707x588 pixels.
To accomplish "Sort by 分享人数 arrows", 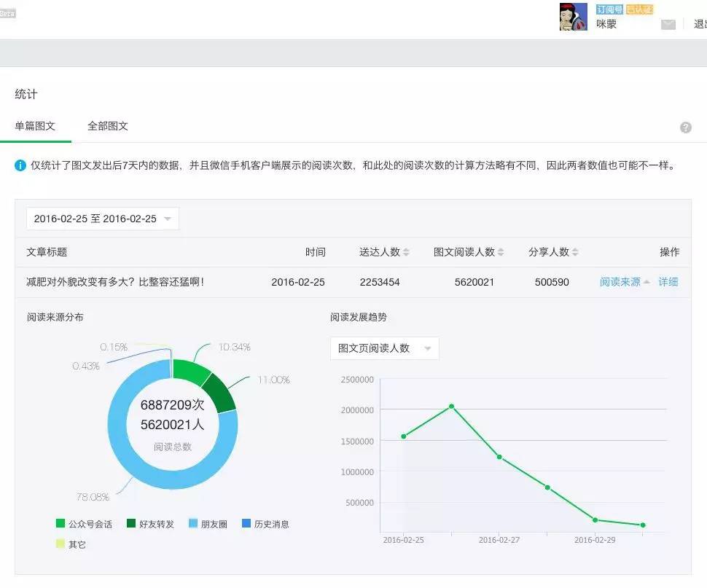I will click(x=575, y=252).
